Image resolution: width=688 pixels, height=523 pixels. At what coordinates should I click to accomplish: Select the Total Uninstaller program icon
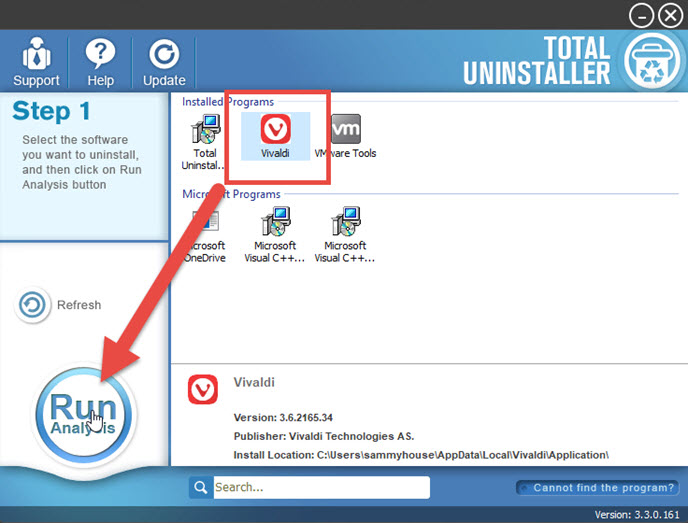tap(205, 129)
